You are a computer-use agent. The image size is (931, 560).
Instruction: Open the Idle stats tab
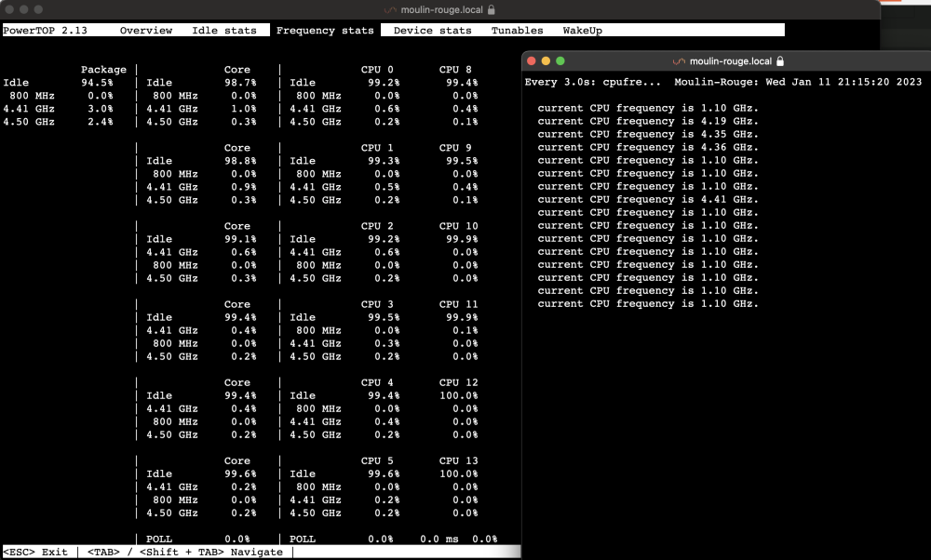(224, 31)
